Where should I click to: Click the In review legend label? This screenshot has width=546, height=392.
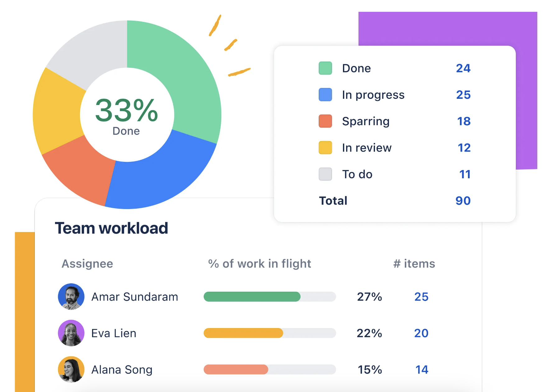point(367,148)
